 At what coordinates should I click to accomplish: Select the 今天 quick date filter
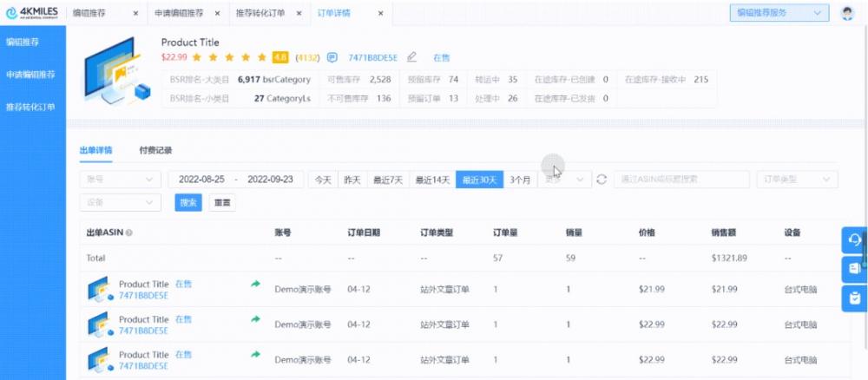tap(323, 180)
